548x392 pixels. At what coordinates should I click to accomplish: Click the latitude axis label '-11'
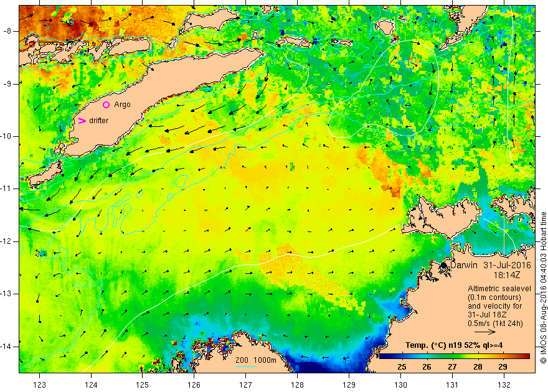(6, 189)
